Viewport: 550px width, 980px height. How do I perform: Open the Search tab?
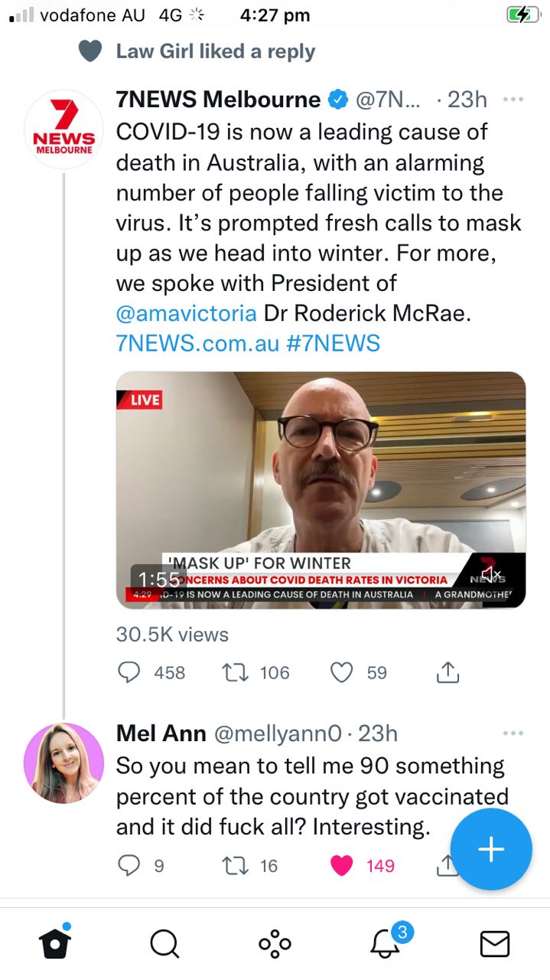164,945
